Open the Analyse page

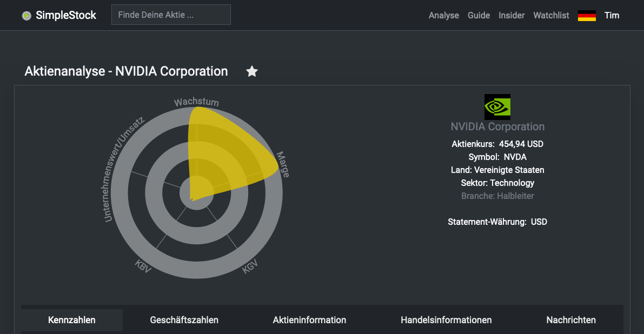443,15
